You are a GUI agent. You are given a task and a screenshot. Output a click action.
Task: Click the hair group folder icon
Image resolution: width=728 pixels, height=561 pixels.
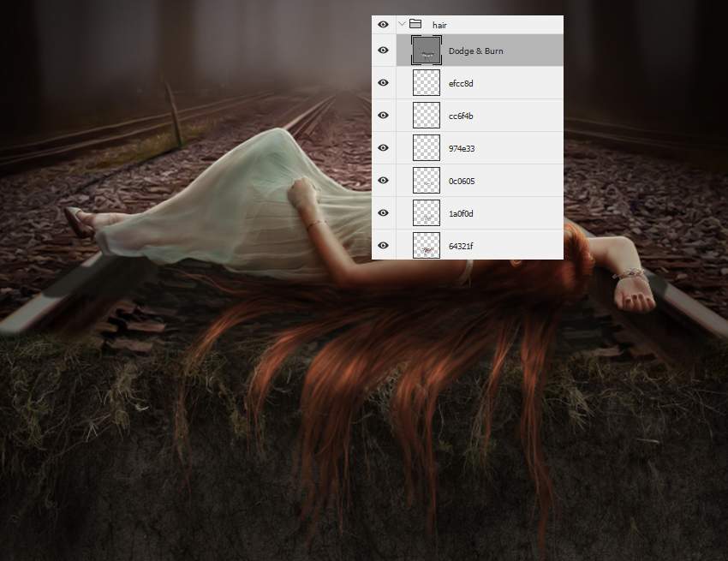tap(415, 25)
